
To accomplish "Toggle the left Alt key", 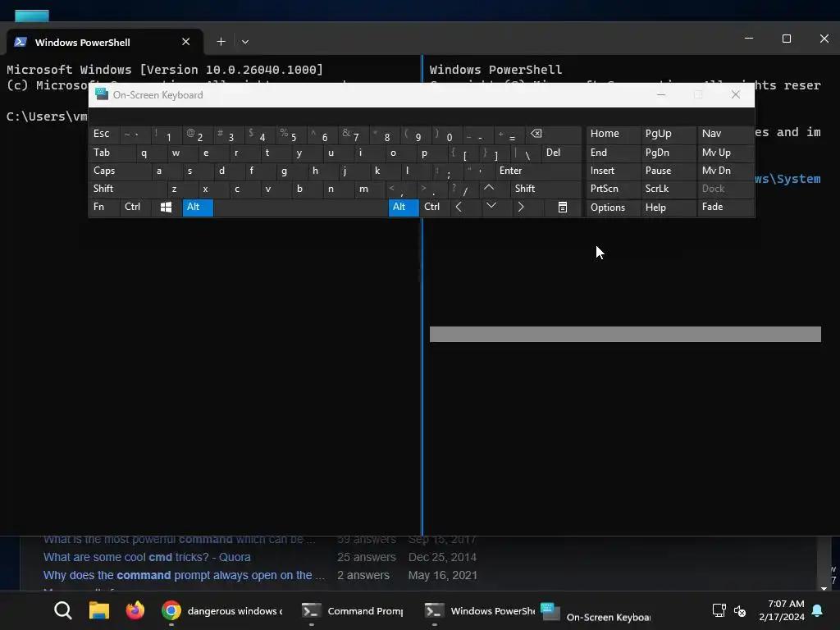I will click(198, 207).
